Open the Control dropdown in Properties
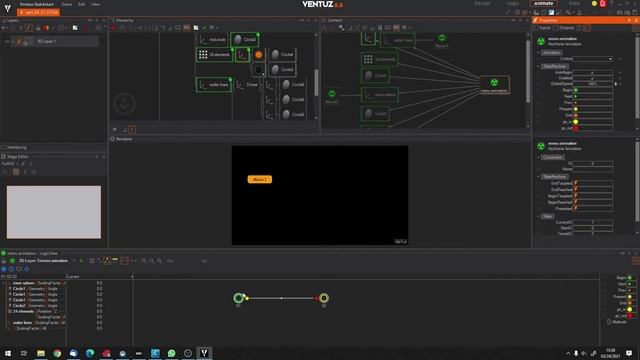The width and height of the screenshot is (640, 360). (x=592, y=59)
